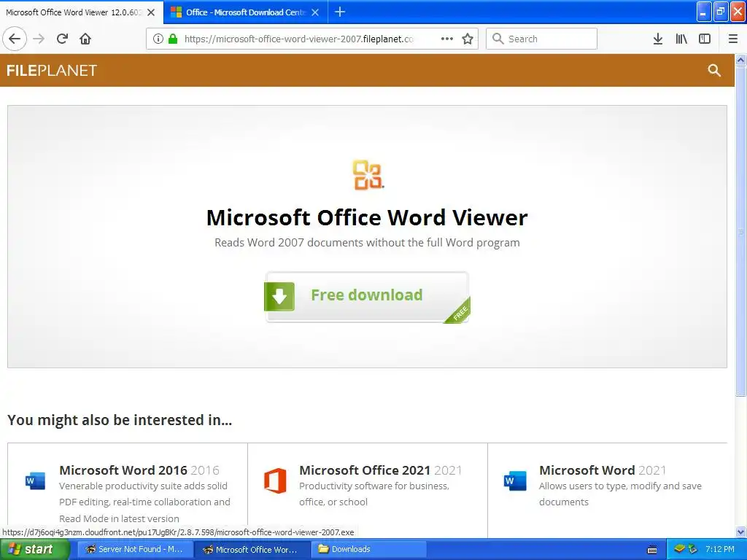Open the Firefox downloads panel arrow

tap(658, 39)
